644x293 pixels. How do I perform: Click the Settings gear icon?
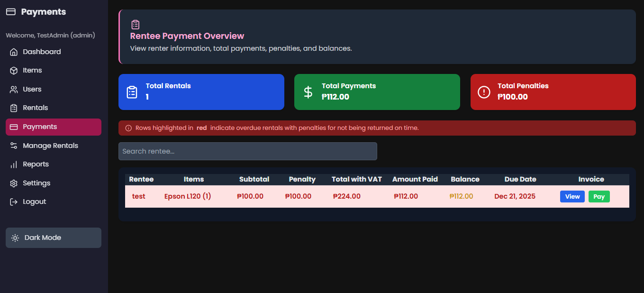14,183
